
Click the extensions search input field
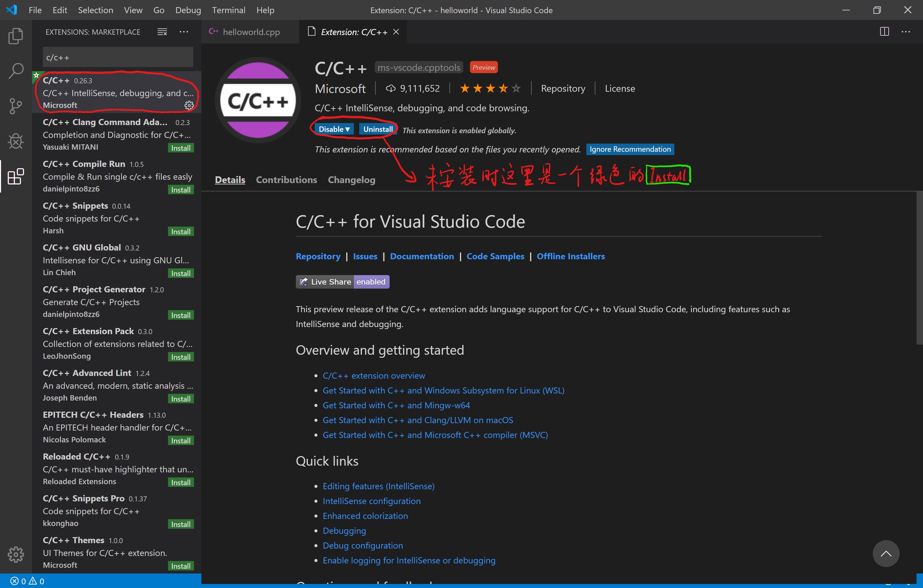118,57
